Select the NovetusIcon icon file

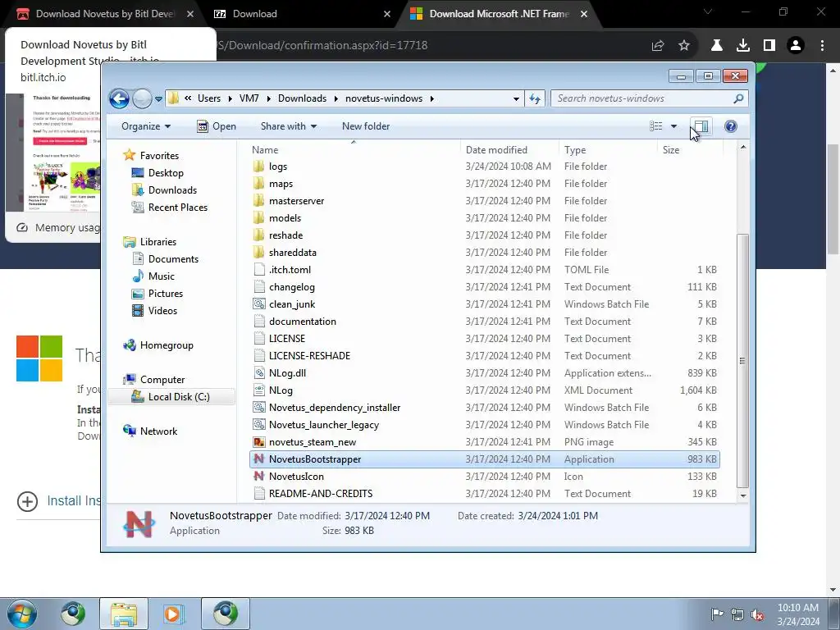coord(295,477)
